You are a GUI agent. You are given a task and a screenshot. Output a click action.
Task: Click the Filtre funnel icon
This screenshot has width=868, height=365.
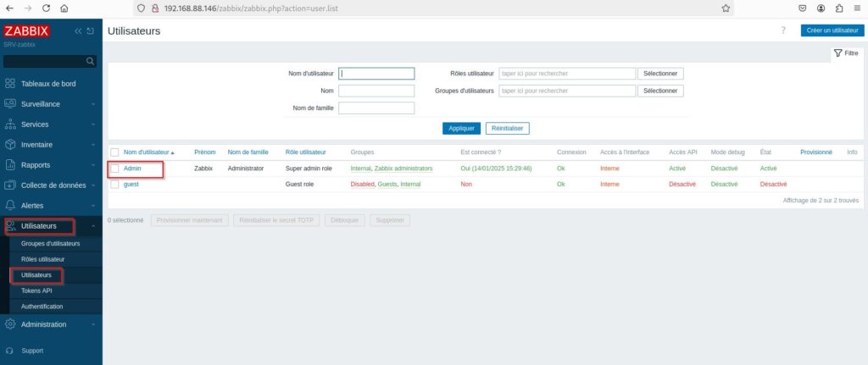(x=837, y=53)
